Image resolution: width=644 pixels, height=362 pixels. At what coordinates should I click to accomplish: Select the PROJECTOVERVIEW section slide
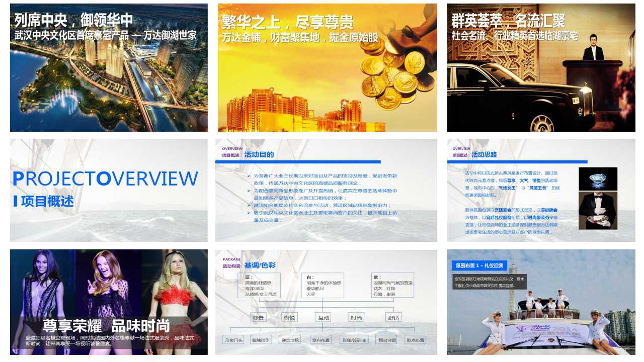pos(109,190)
